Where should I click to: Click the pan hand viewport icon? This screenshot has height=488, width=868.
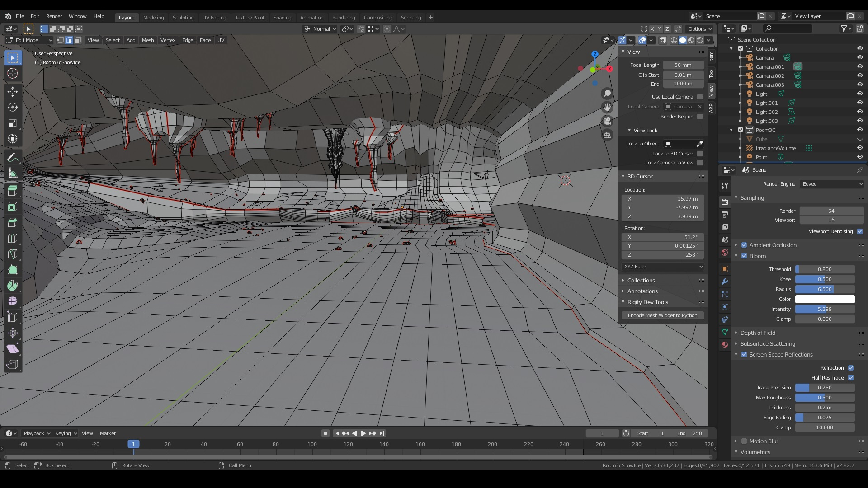[x=607, y=107]
